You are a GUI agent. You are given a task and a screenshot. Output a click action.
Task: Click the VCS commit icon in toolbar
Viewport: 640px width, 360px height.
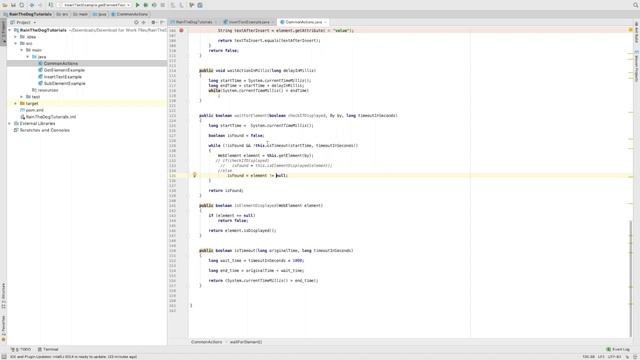pyautogui.click(x=182, y=5)
